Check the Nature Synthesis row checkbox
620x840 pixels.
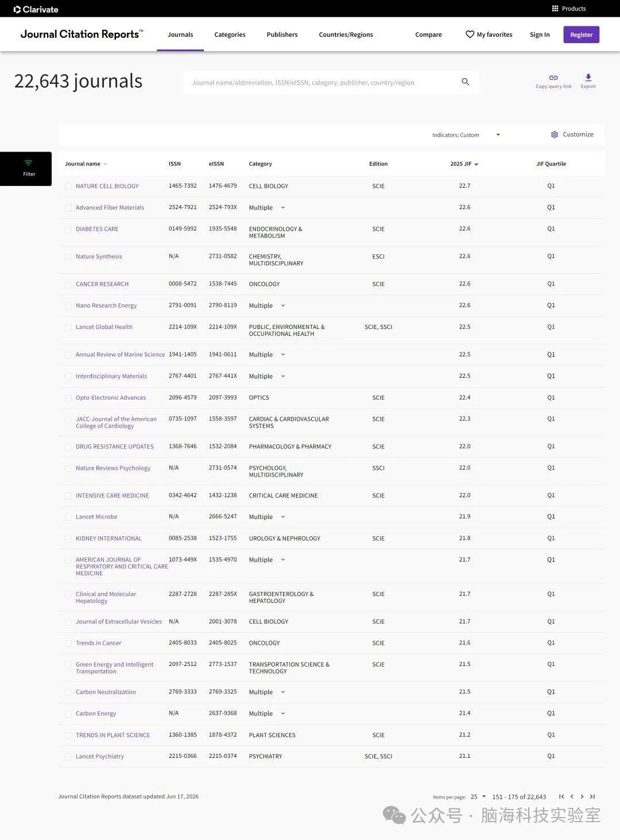tap(68, 257)
